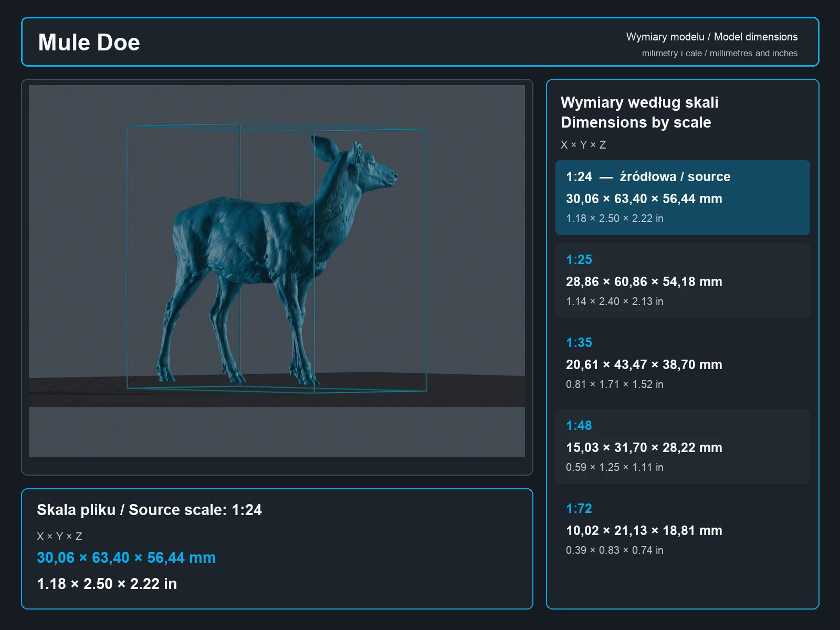This screenshot has height=630, width=840.
Task: Click the 'X × Y × Z' label under Source scale
Action: click(x=59, y=537)
